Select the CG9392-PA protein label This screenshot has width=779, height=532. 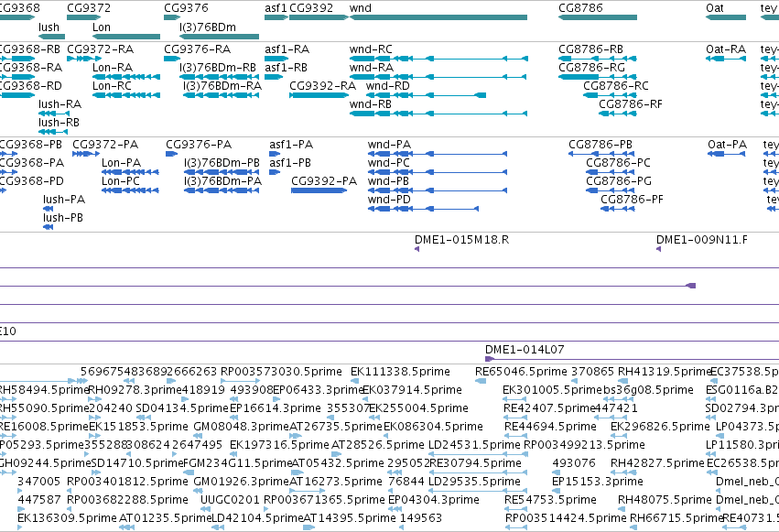(x=324, y=181)
